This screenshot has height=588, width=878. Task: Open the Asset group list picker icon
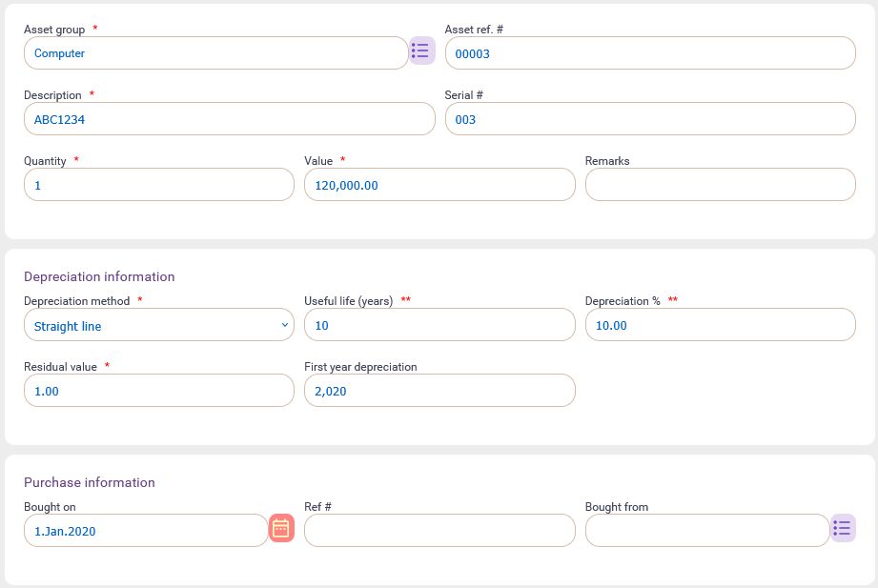point(421,51)
